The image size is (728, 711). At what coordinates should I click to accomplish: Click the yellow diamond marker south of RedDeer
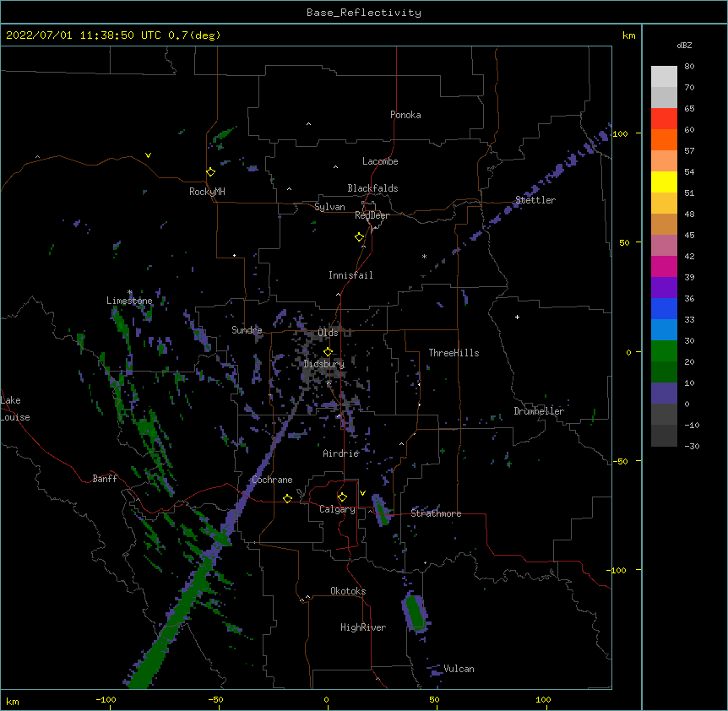point(360,237)
